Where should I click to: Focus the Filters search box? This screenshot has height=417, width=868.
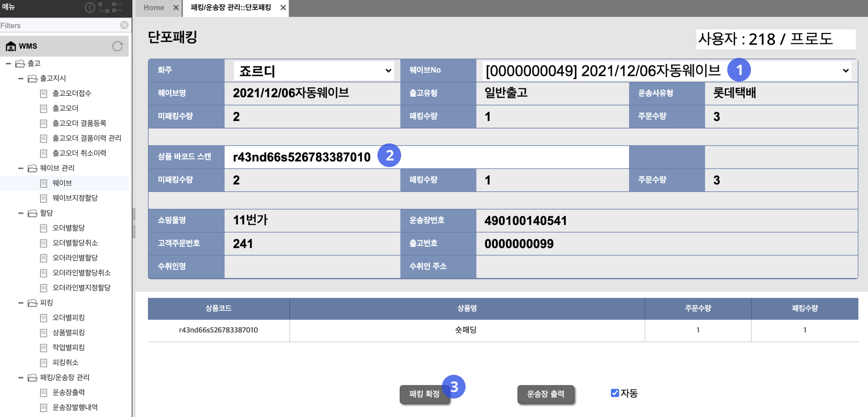(x=59, y=26)
